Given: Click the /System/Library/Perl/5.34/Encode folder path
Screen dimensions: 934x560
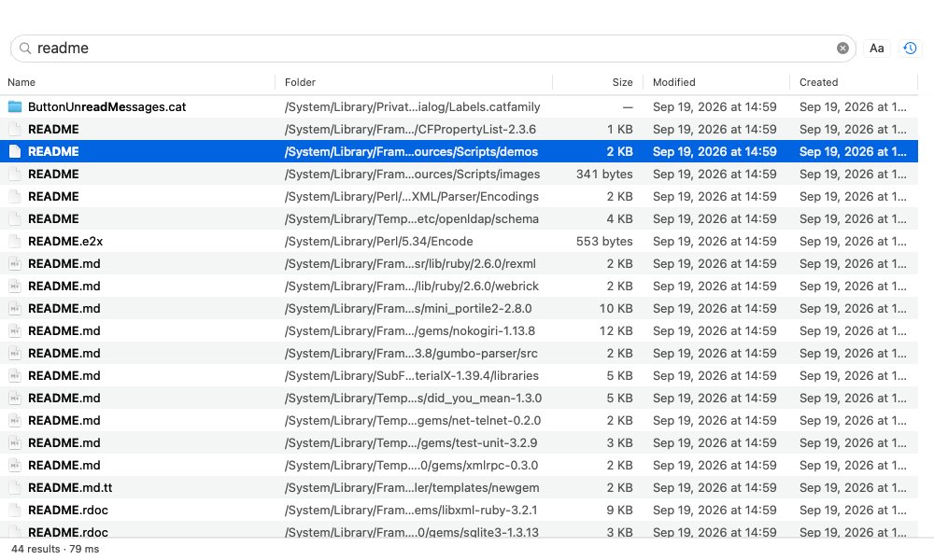Looking at the screenshot, I should [x=379, y=242].
